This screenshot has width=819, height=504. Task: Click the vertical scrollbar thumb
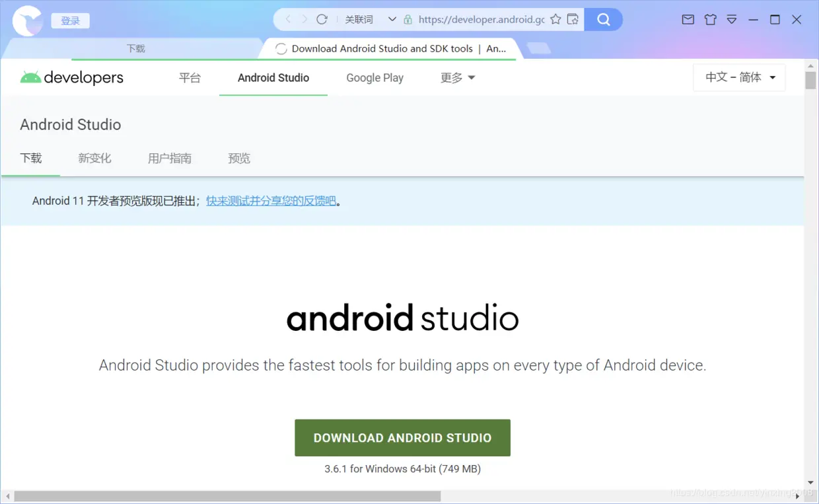coord(810,81)
